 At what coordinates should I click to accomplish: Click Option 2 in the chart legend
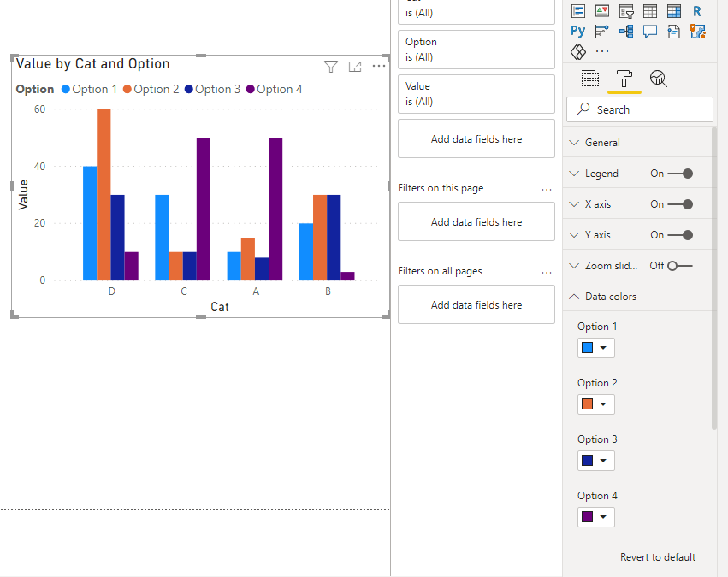tap(151, 89)
